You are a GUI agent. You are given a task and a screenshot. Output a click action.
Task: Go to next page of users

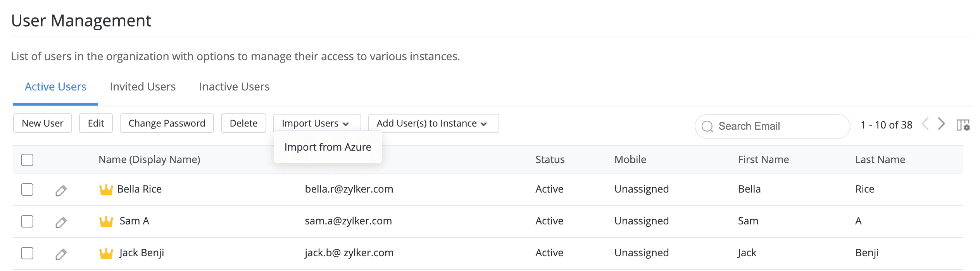click(942, 124)
